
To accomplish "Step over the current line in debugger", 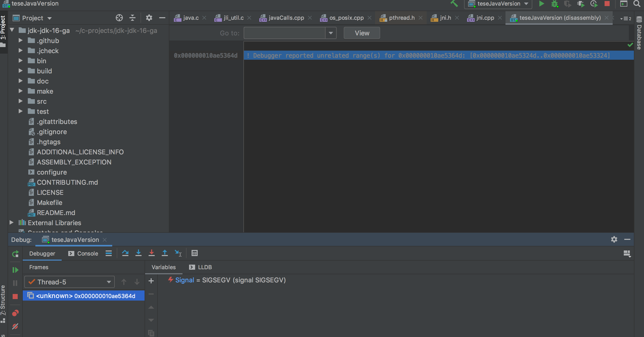I will pyautogui.click(x=125, y=253).
